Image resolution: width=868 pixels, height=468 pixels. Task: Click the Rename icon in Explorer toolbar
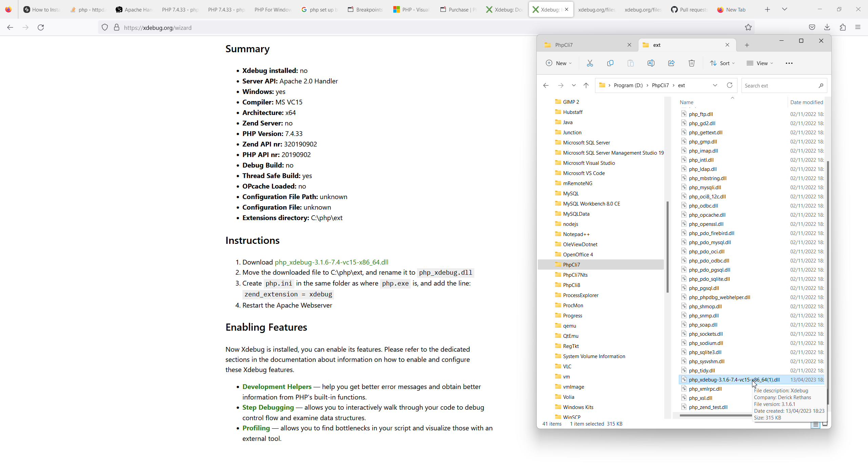651,63
